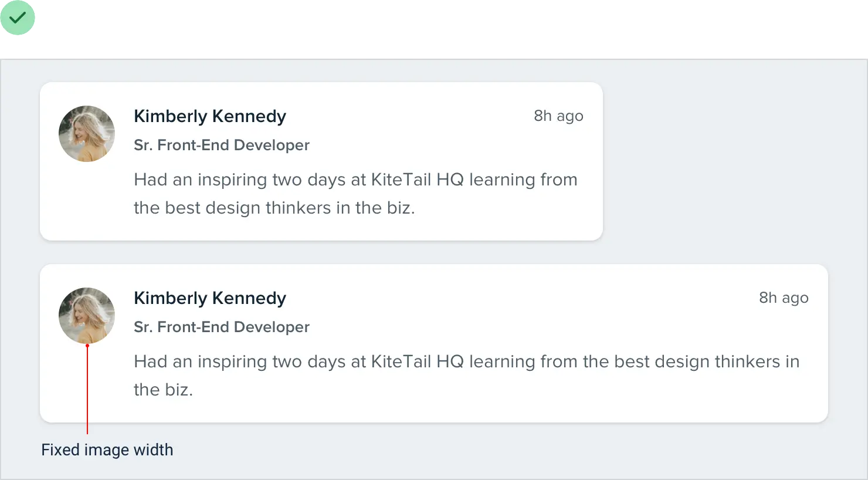Click the word KiteTail in the narrower card
Viewport: 868px width, 480px height.
pos(401,180)
